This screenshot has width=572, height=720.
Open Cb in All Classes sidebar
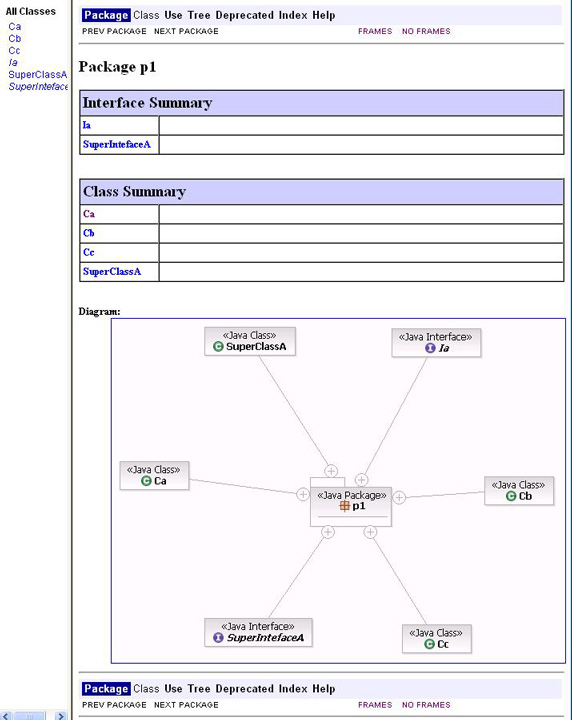click(15, 39)
